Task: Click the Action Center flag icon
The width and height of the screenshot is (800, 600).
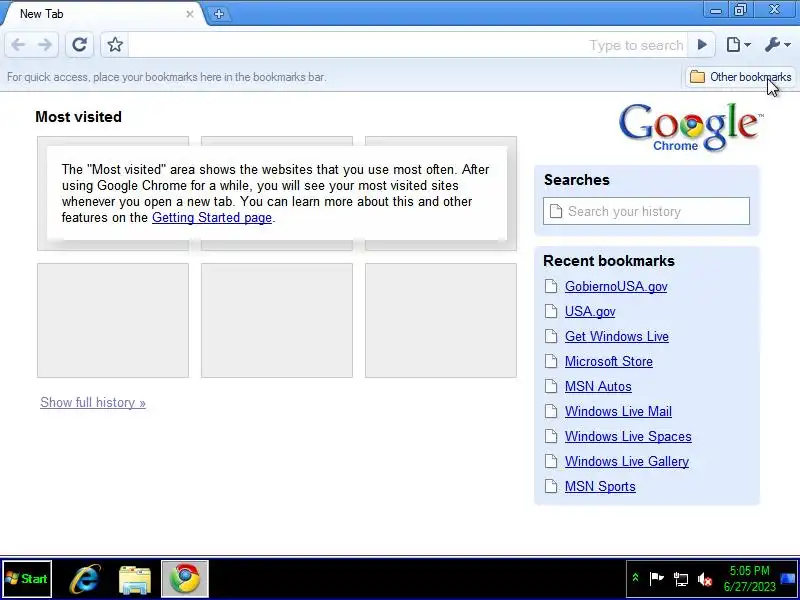Action: click(656, 579)
